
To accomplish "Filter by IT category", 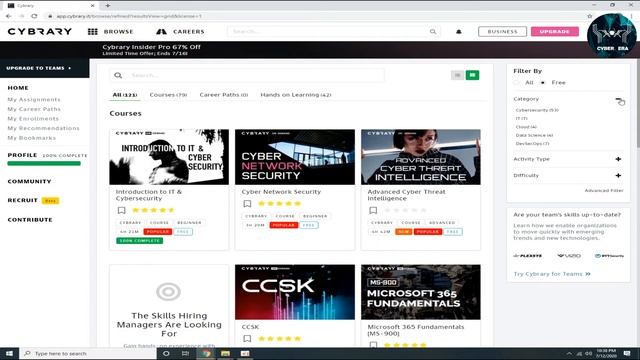I will tap(521, 118).
